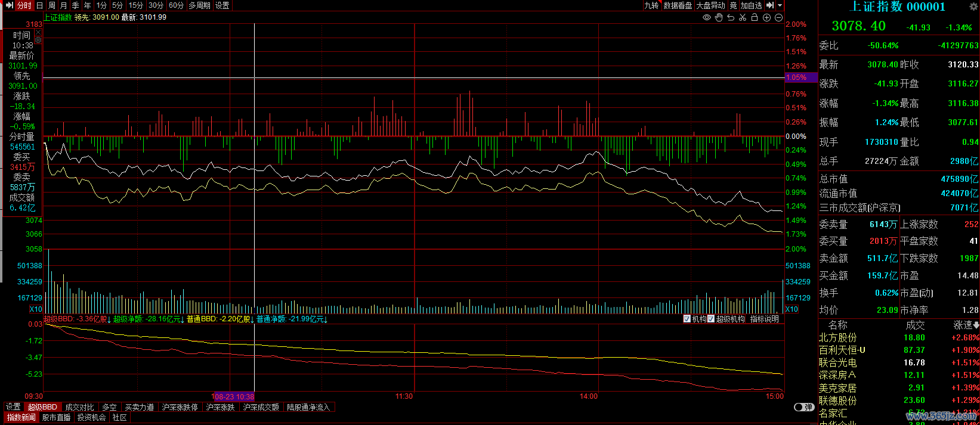Toggle the 超级机构 checkbox
The width and height of the screenshot is (980, 425).
coord(711,319)
